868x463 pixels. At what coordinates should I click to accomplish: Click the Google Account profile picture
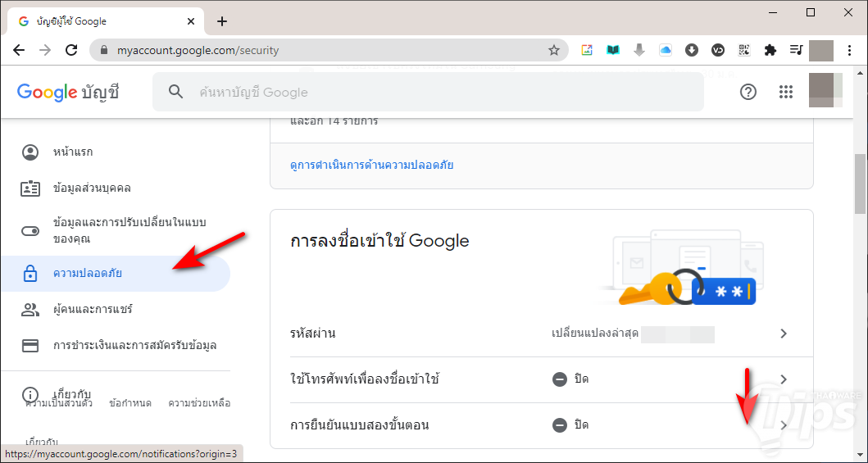click(825, 89)
